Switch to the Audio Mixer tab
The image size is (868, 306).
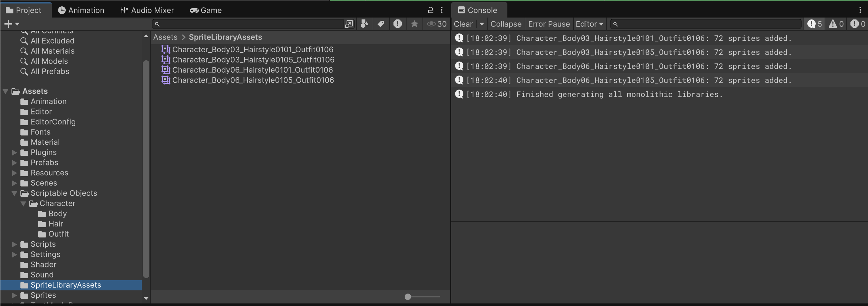click(147, 10)
